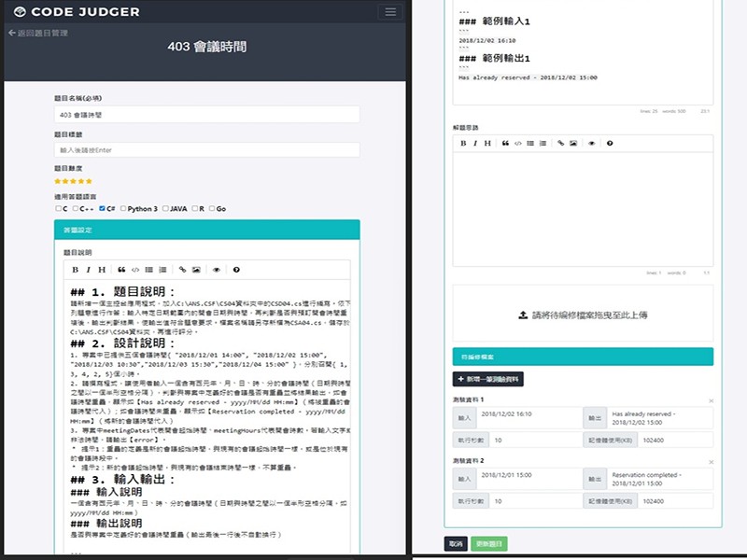Set difficulty with the five-star rating
The width and height of the screenshot is (747, 560).
pyautogui.click(x=73, y=181)
